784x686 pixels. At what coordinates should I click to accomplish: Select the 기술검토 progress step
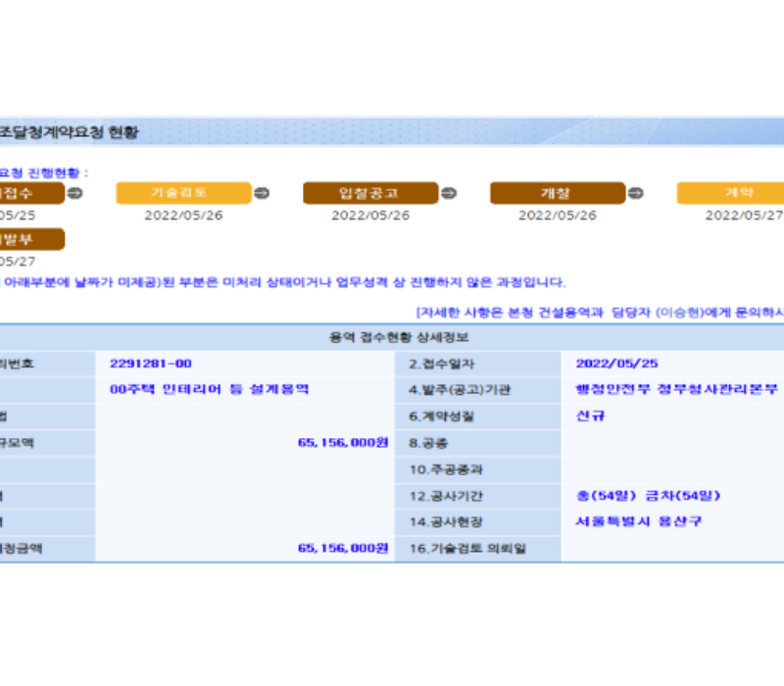183,193
